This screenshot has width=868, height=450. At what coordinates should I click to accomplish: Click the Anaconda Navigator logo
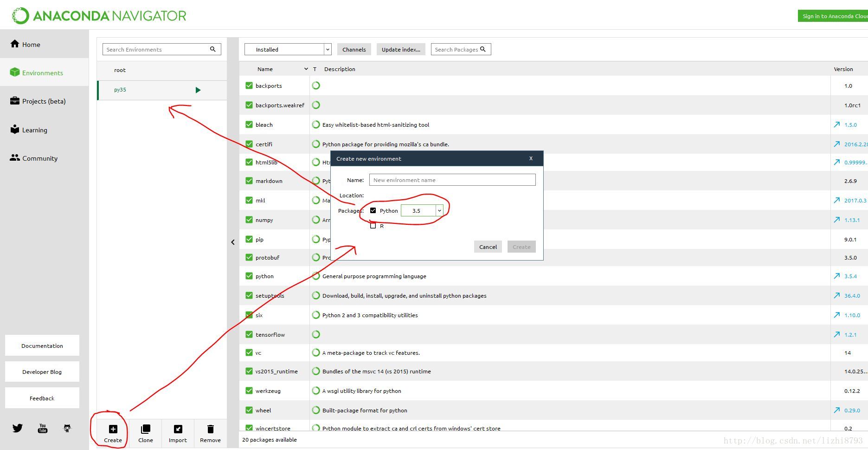99,16
